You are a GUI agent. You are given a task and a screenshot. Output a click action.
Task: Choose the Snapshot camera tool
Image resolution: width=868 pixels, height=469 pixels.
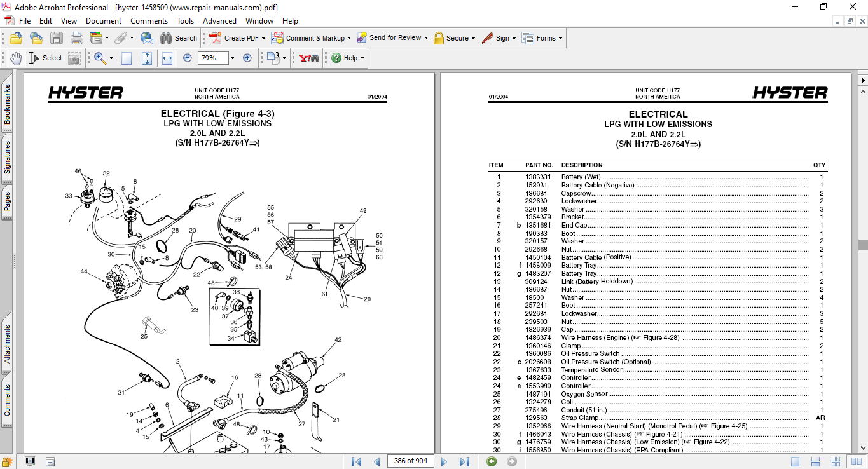[74, 58]
